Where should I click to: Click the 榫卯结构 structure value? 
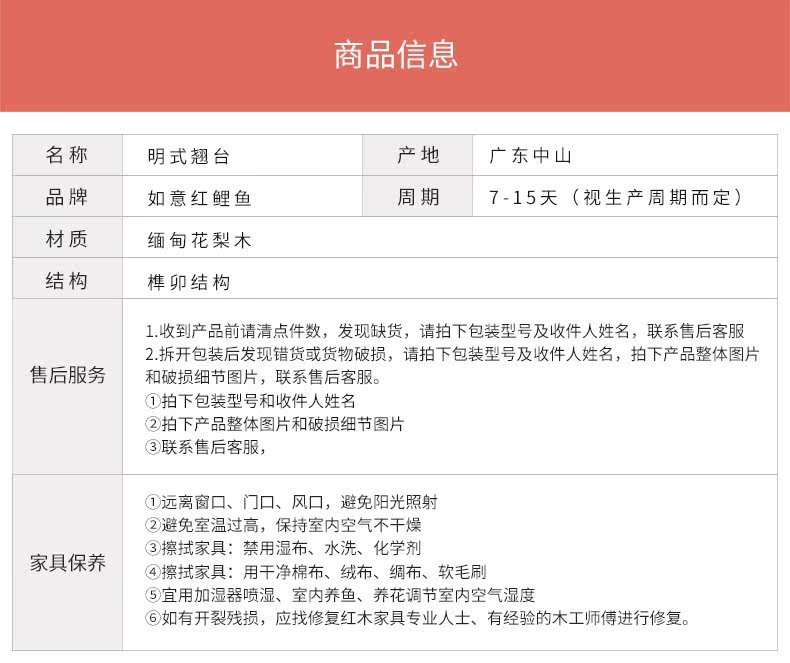coord(189,282)
